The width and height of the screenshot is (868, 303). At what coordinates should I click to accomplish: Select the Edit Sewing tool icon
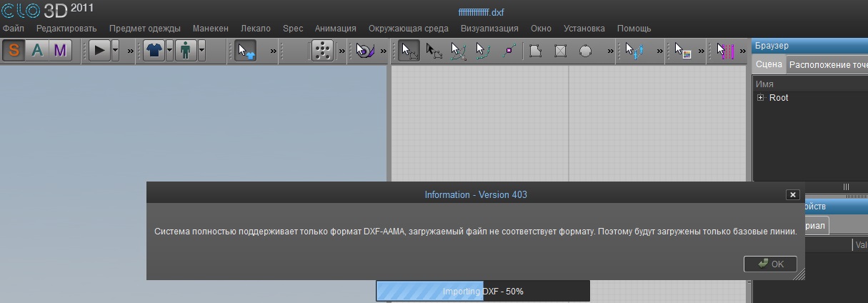(634, 51)
